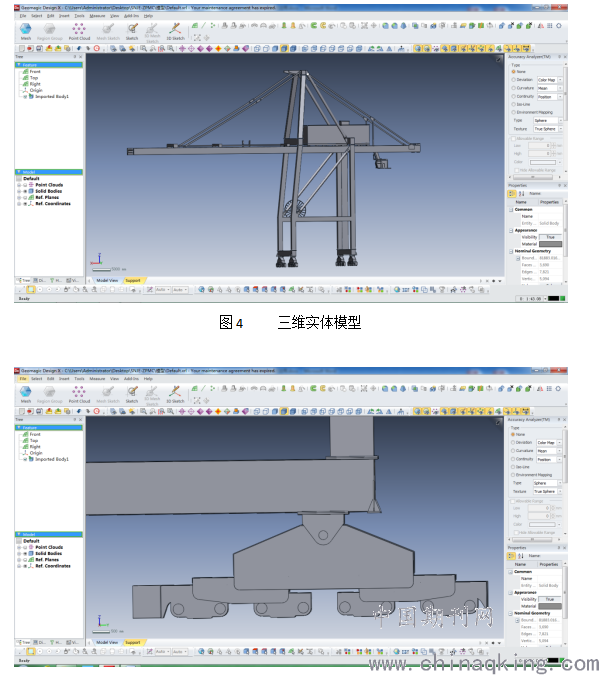
Task: Switch to the Support tab in the wheel close-up window
Action: (133, 642)
